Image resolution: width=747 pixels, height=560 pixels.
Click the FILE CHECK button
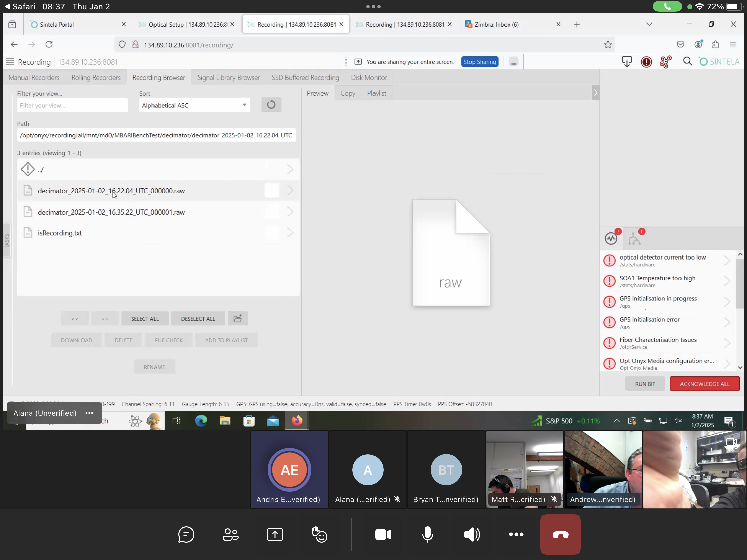pos(169,340)
